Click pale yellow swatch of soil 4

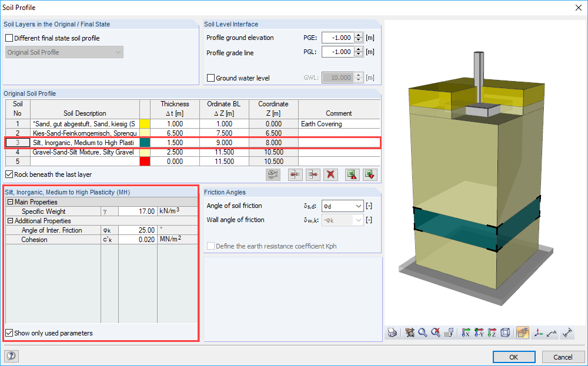tap(145, 152)
